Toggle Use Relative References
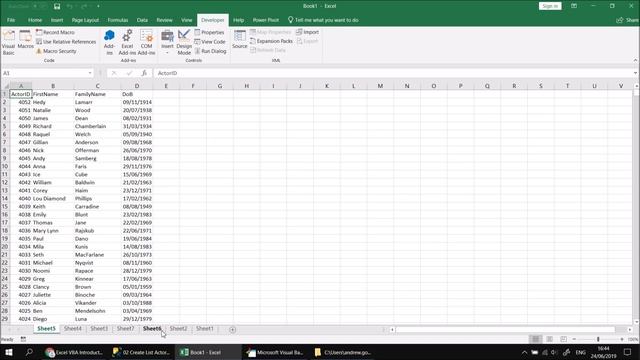 (x=66, y=42)
